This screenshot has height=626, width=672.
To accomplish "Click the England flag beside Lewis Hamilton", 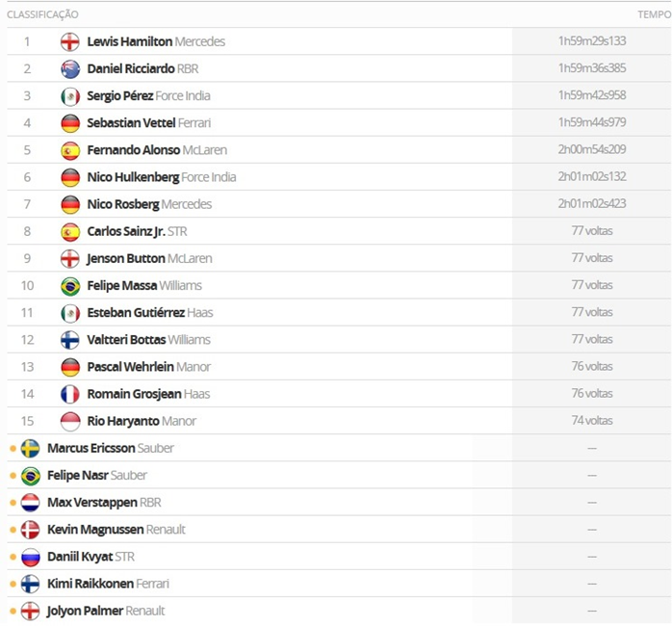I will [x=70, y=41].
